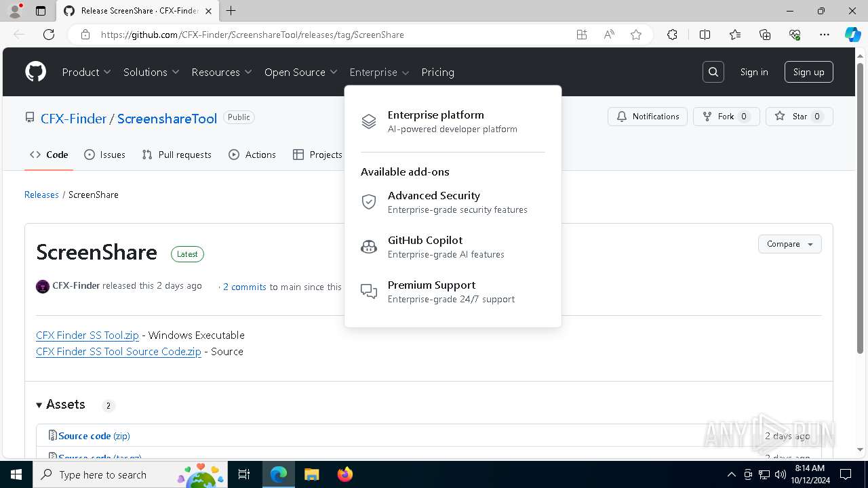Screen dimensions: 868x488
Task: Go to the Releases breadcrumb link
Action: [41, 195]
